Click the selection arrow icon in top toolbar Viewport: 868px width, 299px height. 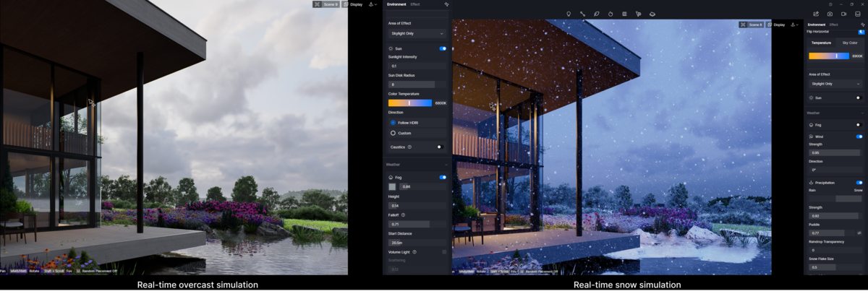click(639, 14)
